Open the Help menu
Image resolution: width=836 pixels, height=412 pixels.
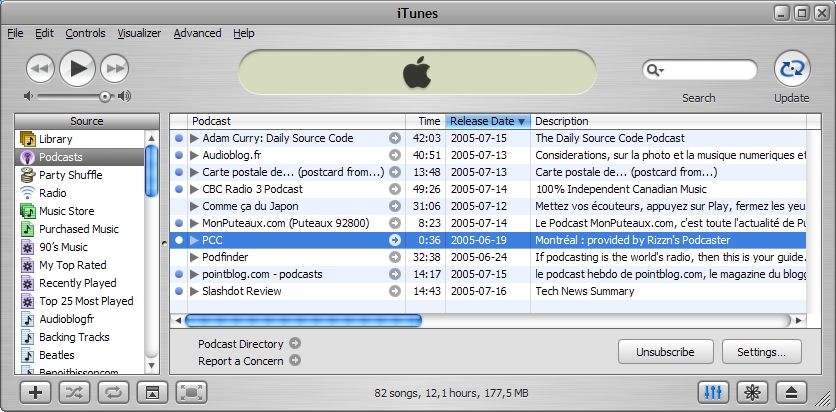pos(244,33)
